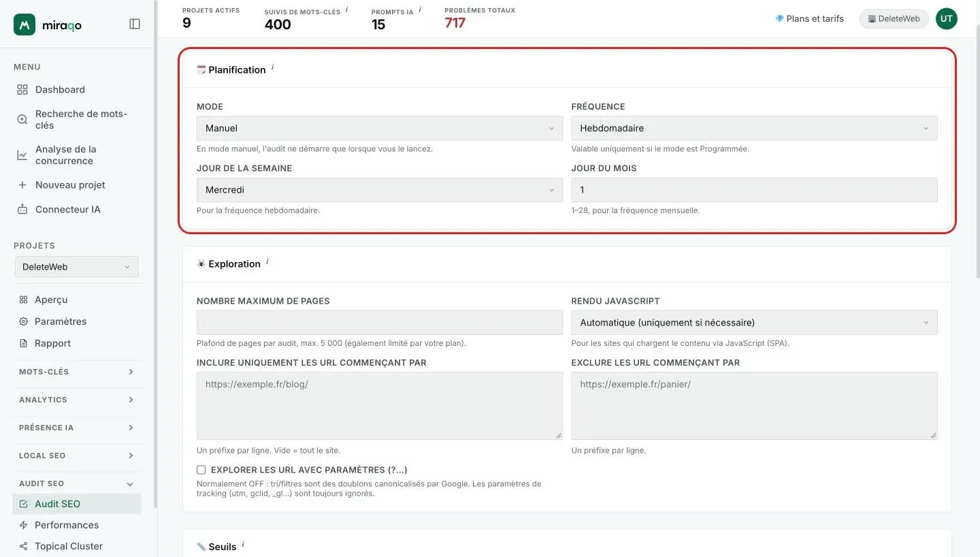The width and height of the screenshot is (980, 557).
Task: Click the Exclure les URL textarea
Action: click(x=754, y=406)
